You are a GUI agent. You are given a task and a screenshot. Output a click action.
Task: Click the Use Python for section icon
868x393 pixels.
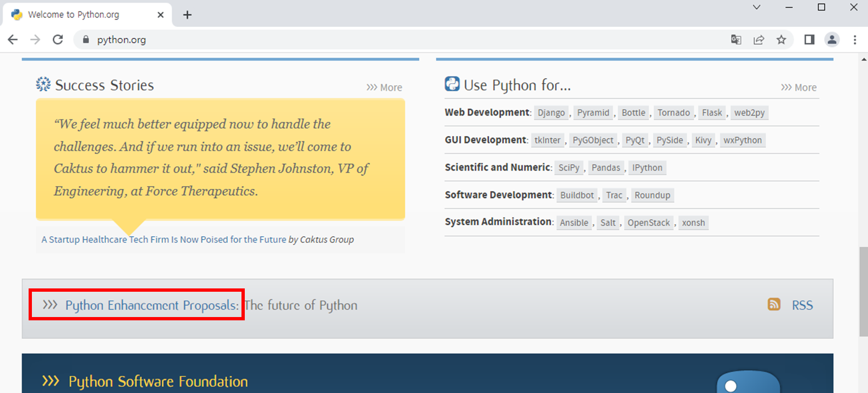click(x=452, y=84)
